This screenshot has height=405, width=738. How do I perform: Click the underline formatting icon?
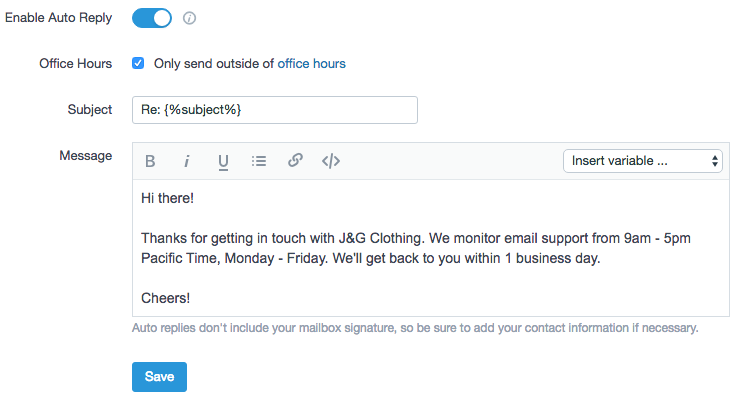click(x=223, y=161)
